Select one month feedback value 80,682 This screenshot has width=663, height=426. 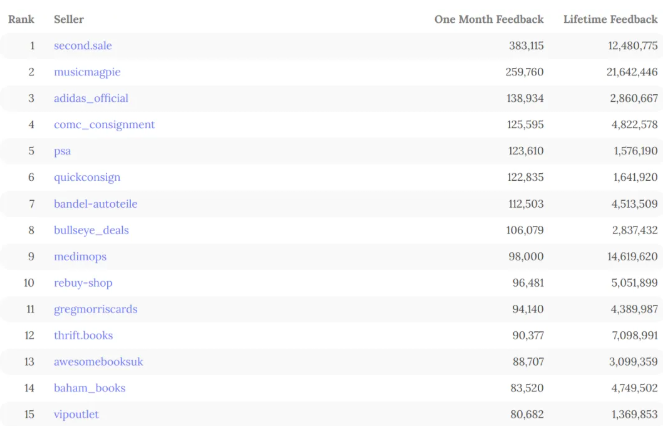pyautogui.click(x=527, y=414)
